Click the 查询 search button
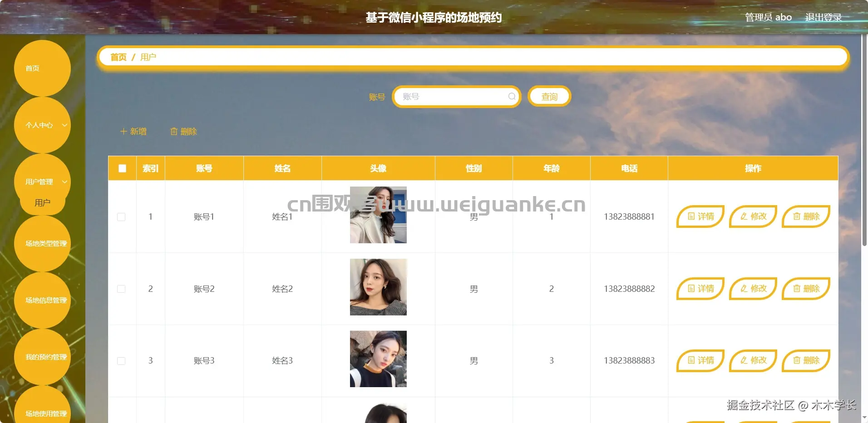 coord(549,96)
